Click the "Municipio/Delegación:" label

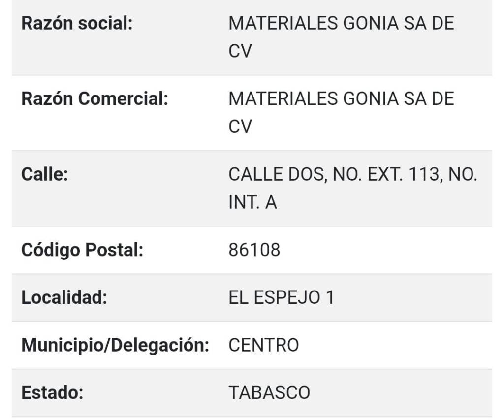click(x=115, y=345)
